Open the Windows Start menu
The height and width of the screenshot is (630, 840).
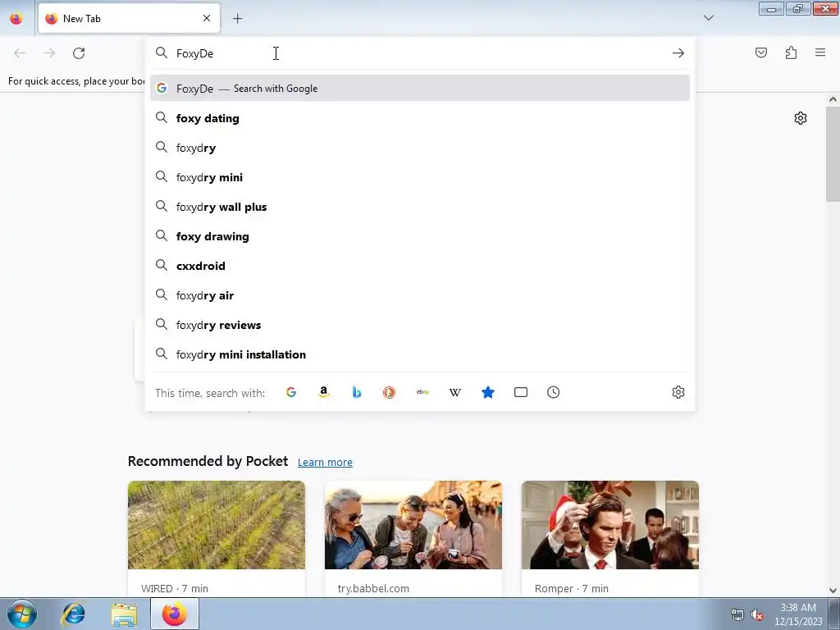coord(22,614)
